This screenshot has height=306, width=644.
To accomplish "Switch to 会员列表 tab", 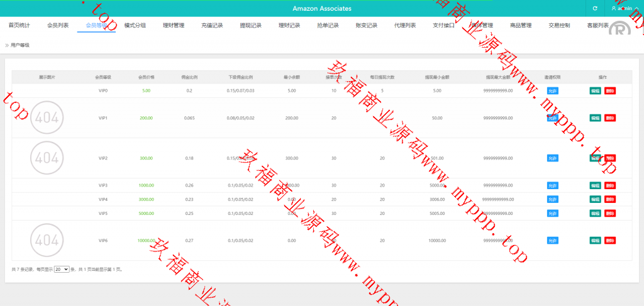I will tap(58, 26).
